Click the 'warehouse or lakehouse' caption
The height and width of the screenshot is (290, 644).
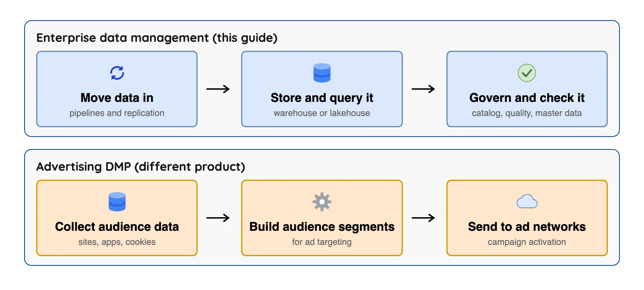[x=322, y=113]
